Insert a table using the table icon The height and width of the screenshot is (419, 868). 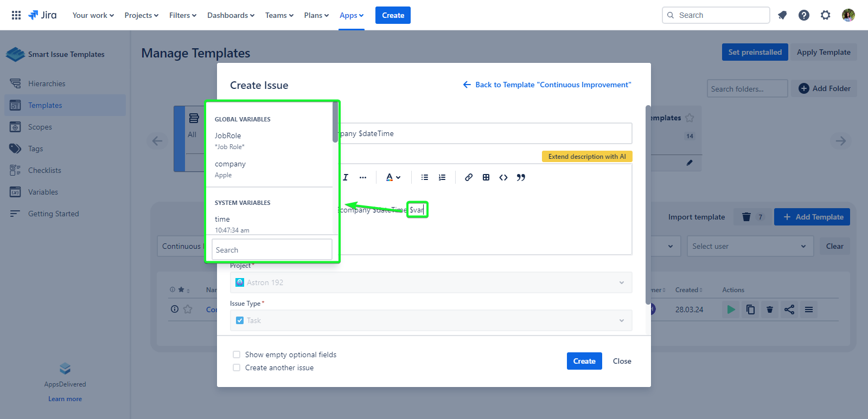(x=486, y=177)
